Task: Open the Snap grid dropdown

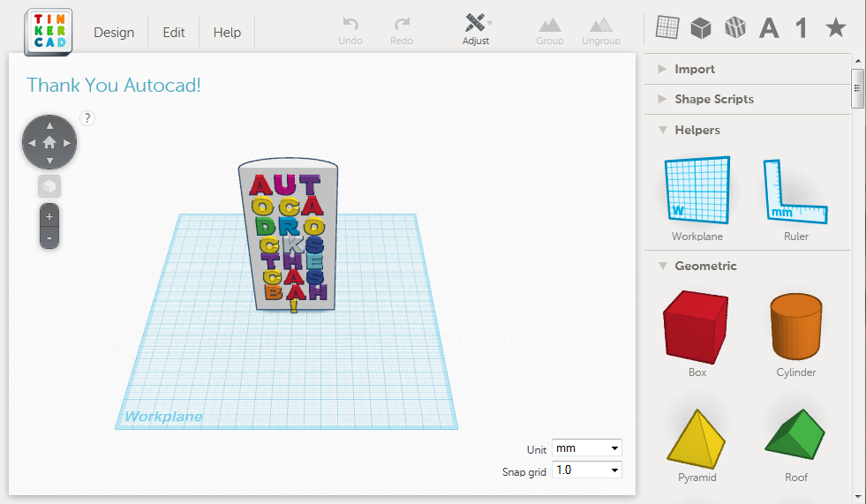Action: click(586, 470)
